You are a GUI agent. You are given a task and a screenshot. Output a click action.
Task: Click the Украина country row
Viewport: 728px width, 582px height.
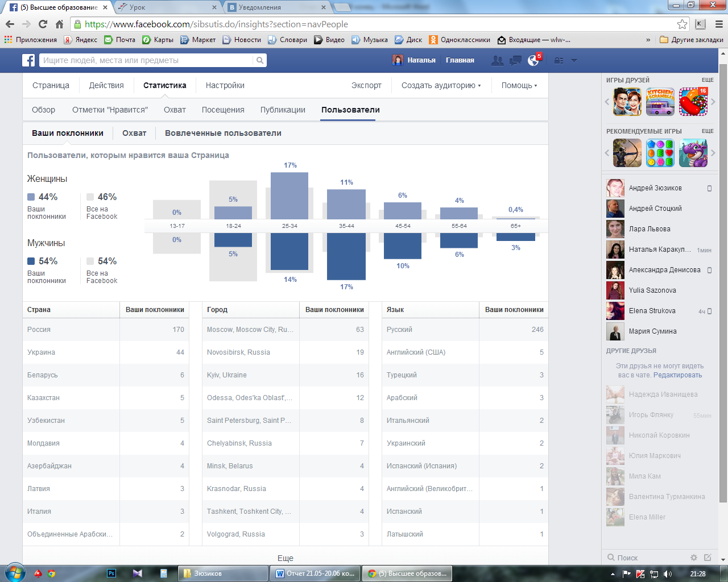pyautogui.click(x=106, y=352)
